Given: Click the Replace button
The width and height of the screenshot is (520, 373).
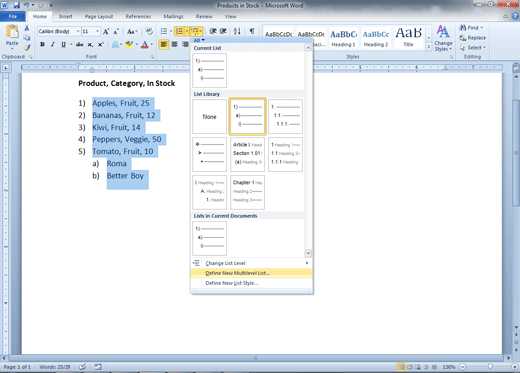Looking at the screenshot, I should (472, 38).
